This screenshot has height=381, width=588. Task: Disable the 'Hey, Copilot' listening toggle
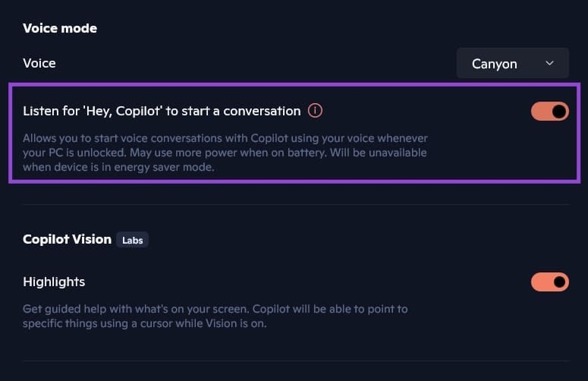[549, 112]
